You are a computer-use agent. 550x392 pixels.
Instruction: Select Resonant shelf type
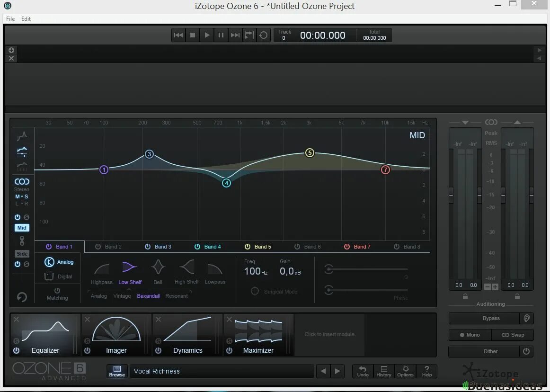tap(177, 296)
